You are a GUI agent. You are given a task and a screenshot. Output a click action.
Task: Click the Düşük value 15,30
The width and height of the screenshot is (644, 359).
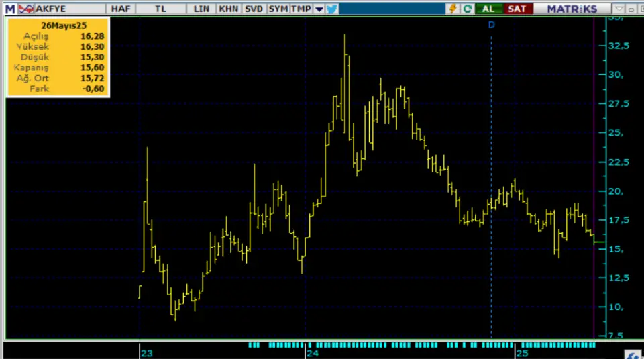pos(92,57)
